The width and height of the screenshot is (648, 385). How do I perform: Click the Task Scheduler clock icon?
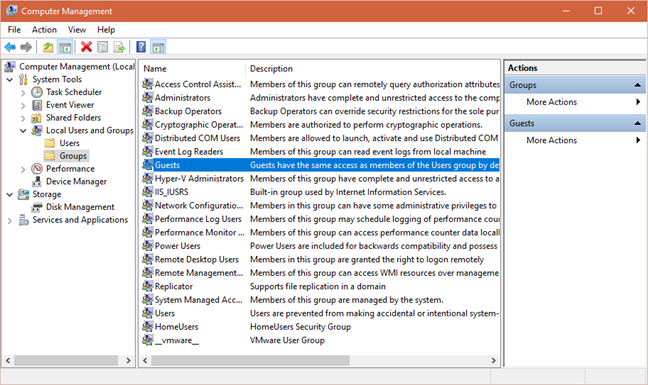37,92
